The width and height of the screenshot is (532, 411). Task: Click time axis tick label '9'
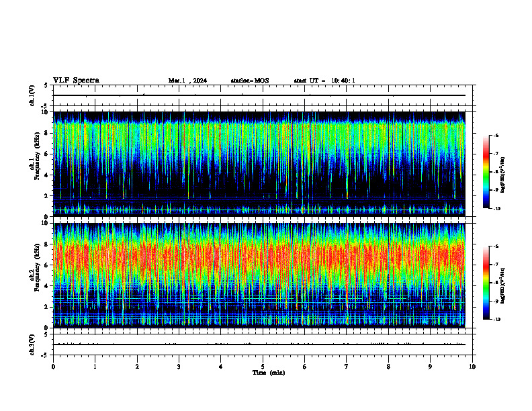430,367
